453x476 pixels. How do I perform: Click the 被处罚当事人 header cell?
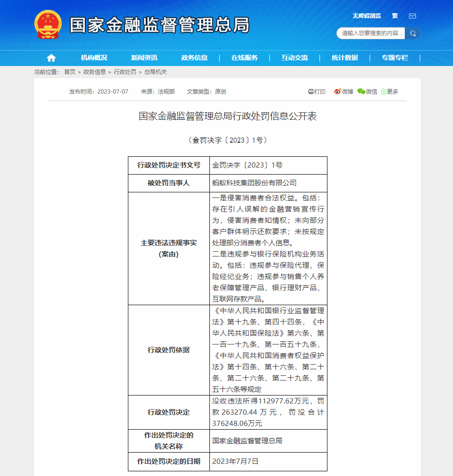point(169,183)
